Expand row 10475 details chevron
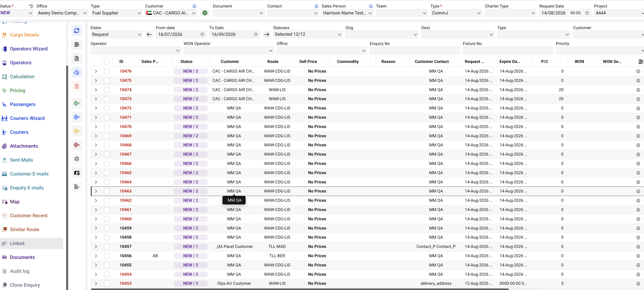 [96, 81]
